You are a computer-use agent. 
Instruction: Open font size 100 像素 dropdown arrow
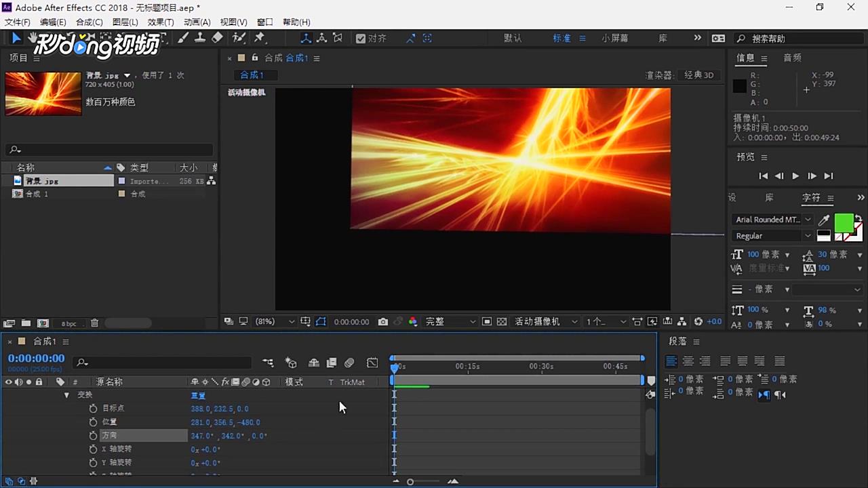[787, 255]
